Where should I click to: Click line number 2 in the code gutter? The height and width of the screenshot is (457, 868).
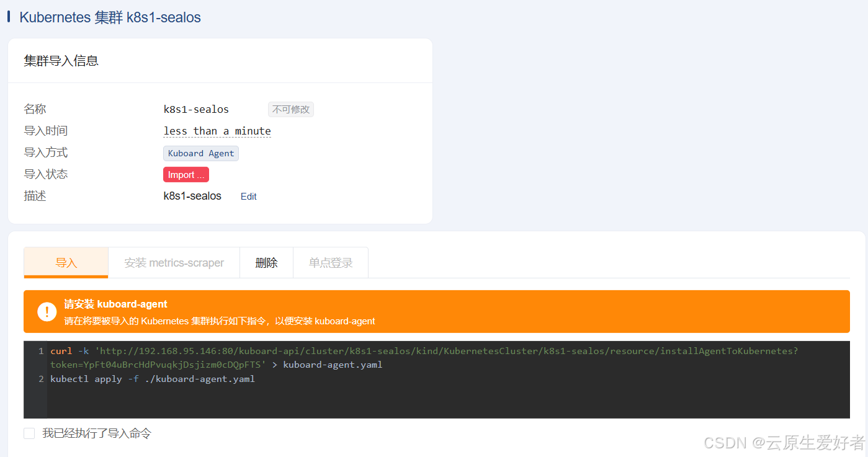point(41,379)
